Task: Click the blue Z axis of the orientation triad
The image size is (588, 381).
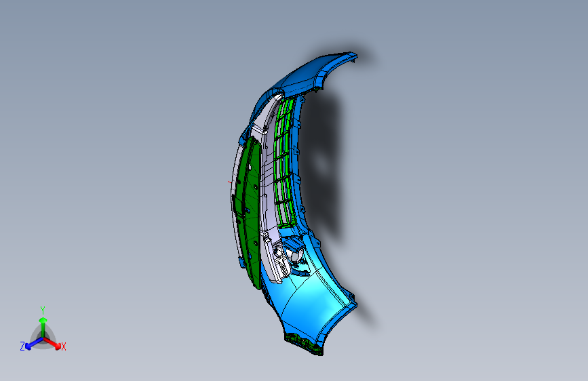Action: pos(34,344)
